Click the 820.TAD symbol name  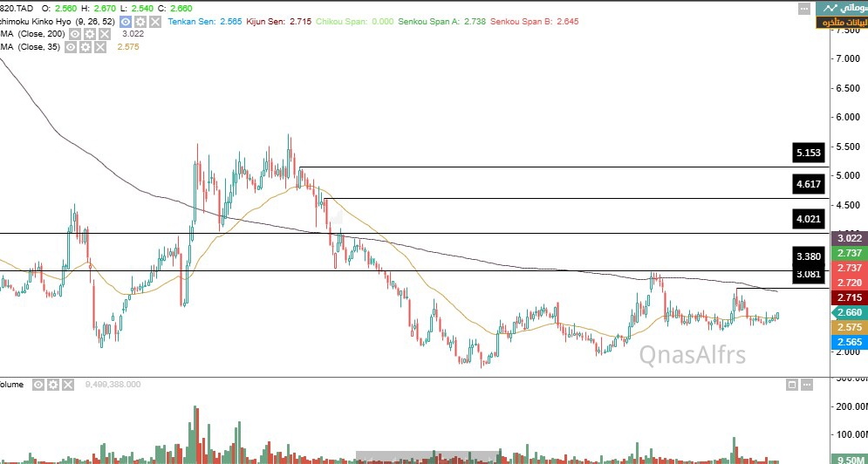16,9
